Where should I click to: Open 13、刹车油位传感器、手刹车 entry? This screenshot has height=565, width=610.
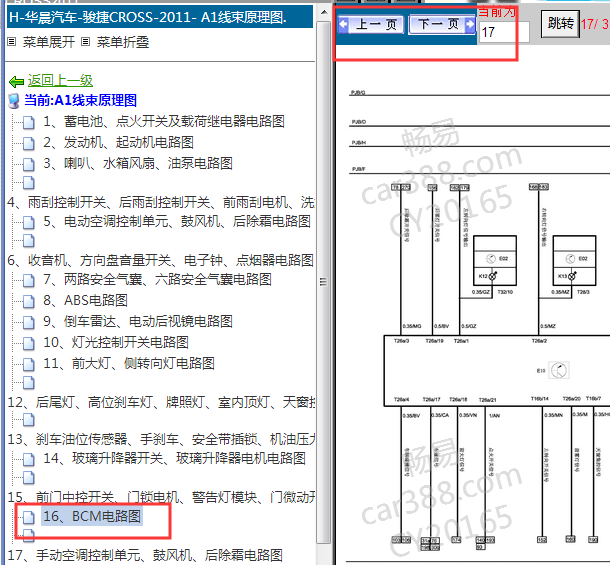(x=161, y=439)
